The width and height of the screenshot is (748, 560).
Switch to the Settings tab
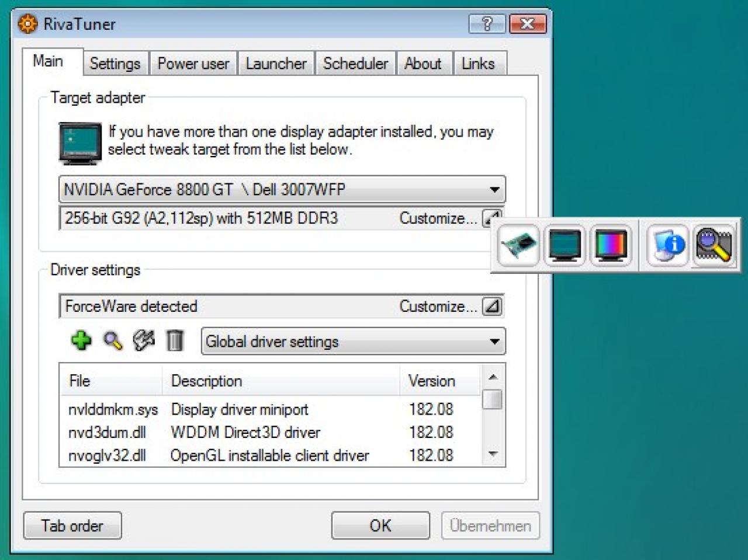(x=115, y=64)
